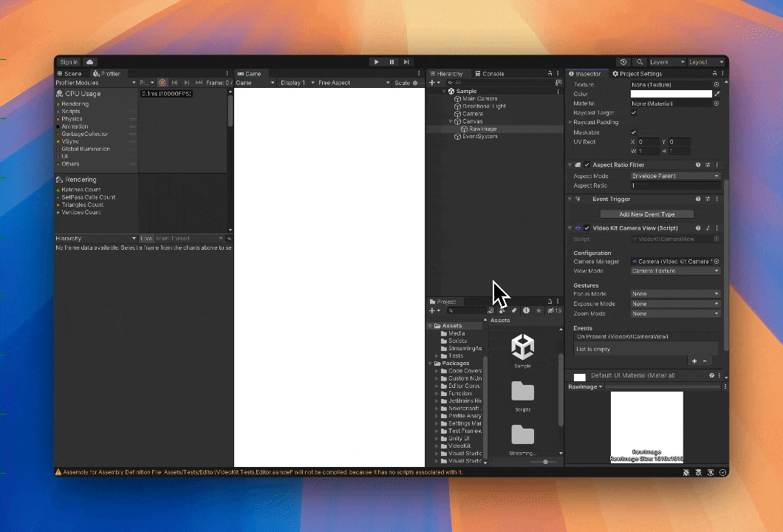Switch to the Project Settings tab
Screen dimensions: 783x532
637,74
